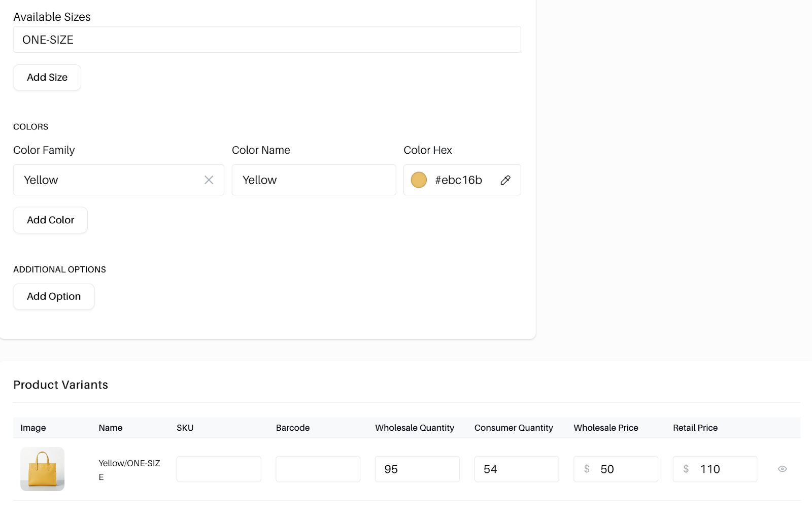Image resolution: width=812 pixels, height=518 pixels.
Task: Select the Available Sizes ONE-SIZE field
Action: click(x=267, y=40)
